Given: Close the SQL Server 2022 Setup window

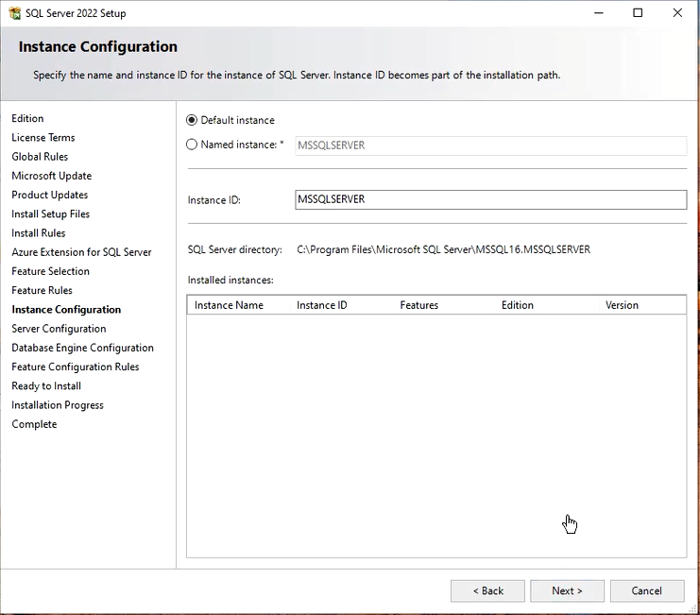Looking at the screenshot, I should coord(677,13).
